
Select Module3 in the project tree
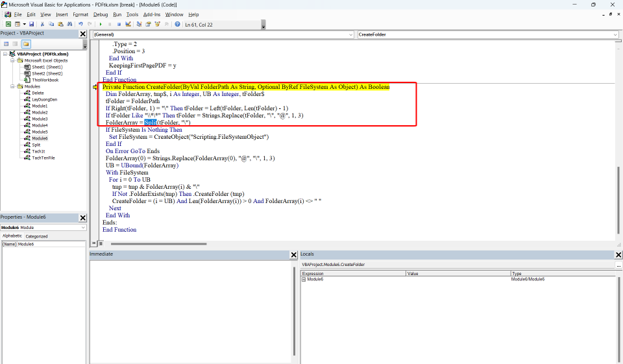[x=40, y=119]
